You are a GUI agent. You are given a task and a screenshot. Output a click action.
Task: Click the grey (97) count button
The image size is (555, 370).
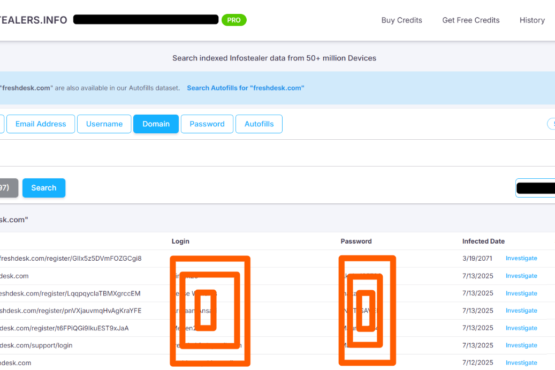pyautogui.click(x=9, y=188)
